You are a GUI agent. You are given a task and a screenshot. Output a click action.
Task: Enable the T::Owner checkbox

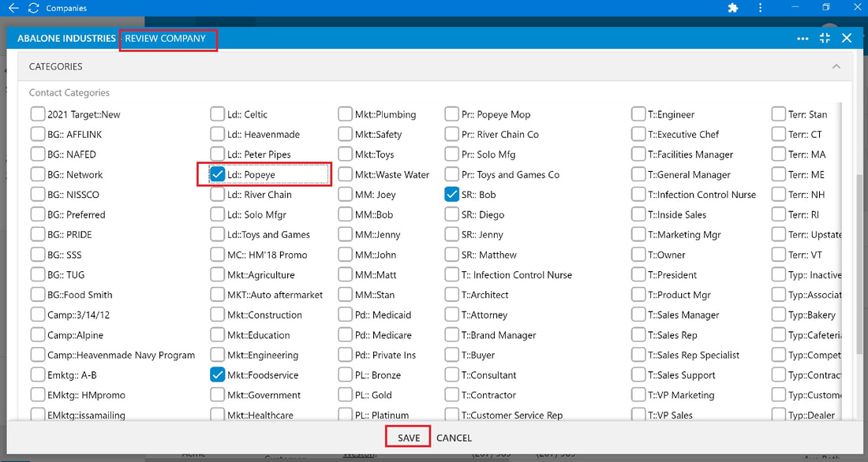(x=639, y=255)
